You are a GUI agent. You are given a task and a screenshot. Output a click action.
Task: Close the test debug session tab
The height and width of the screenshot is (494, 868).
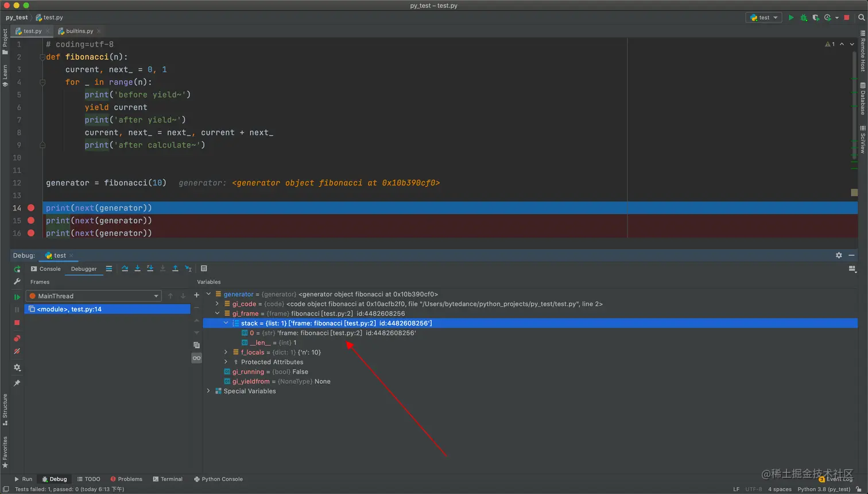(71, 255)
